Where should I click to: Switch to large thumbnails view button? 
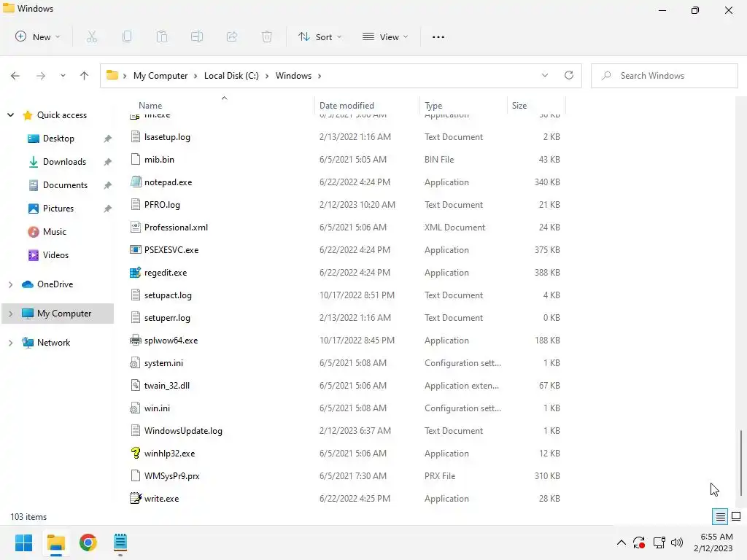(736, 516)
